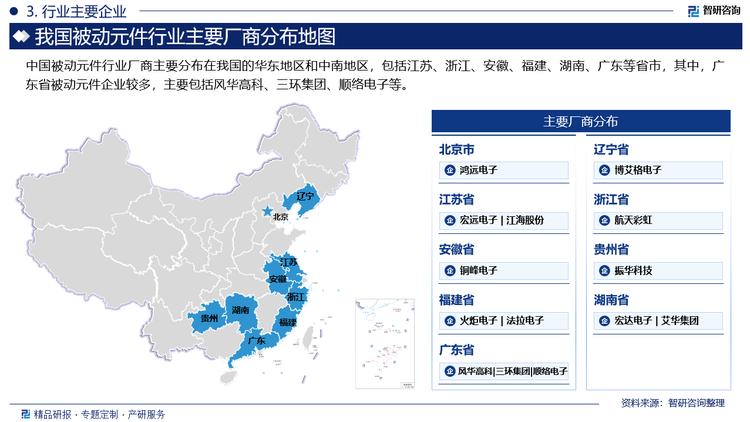The width and height of the screenshot is (750, 422).
Task: Click the 宏达电子 | 艾华集团 entry
Action: (x=658, y=321)
